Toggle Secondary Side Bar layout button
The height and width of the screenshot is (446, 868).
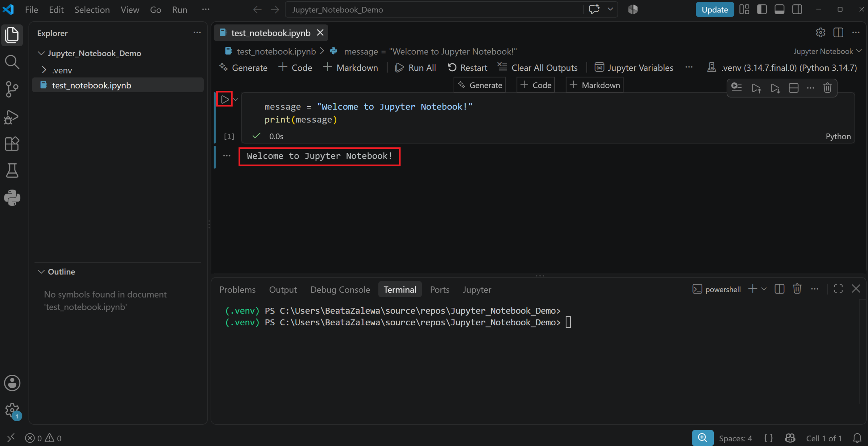point(797,9)
